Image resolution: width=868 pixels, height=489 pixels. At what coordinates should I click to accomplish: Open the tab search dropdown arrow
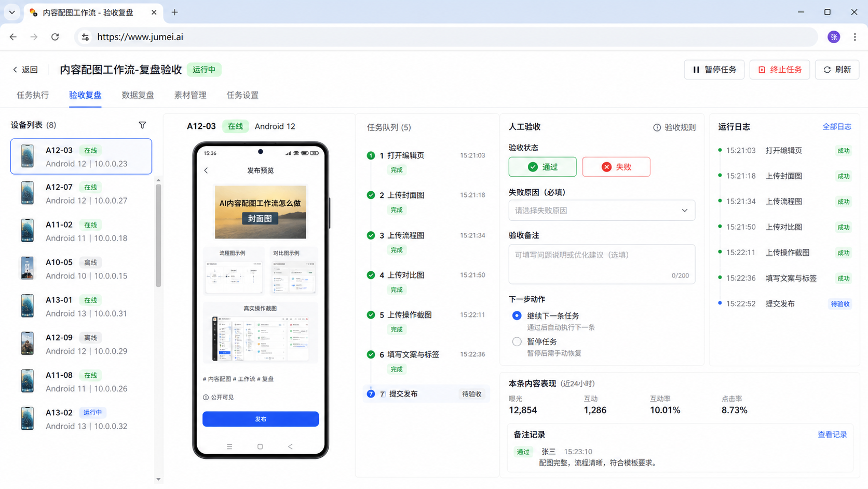tap(12, 12)
